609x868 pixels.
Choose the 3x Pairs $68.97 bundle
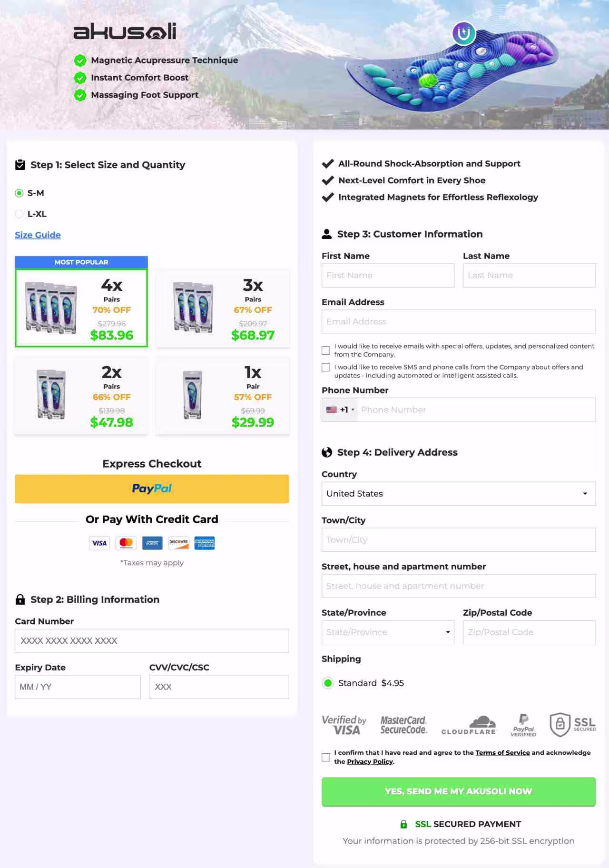(x=223, y=308)
